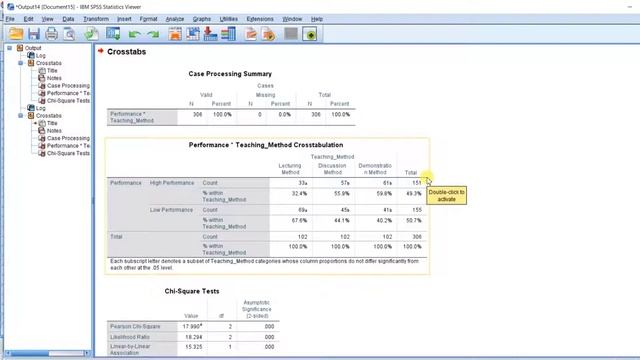Image resolution: width=640 pixels, height=360 pixels.
Task: Select Chi-Square Tests under the second Crosstabs
Action: pos(68,153)
